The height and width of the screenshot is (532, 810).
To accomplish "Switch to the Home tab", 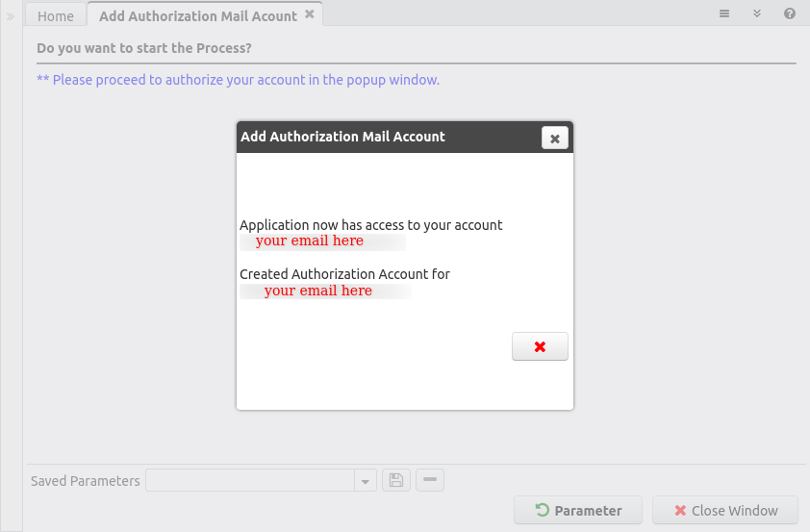I will (56, 16).
